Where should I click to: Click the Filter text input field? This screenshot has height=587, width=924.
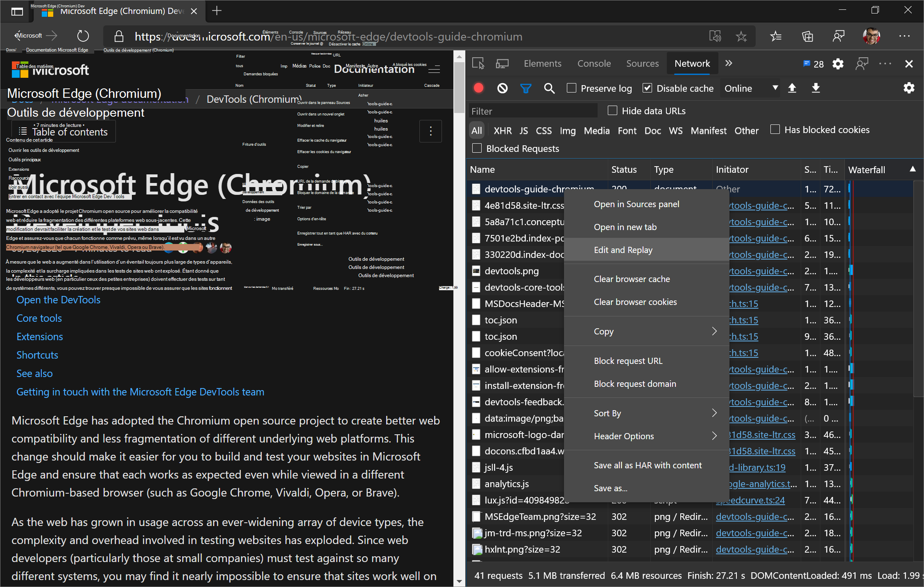[x=532, y=111]
